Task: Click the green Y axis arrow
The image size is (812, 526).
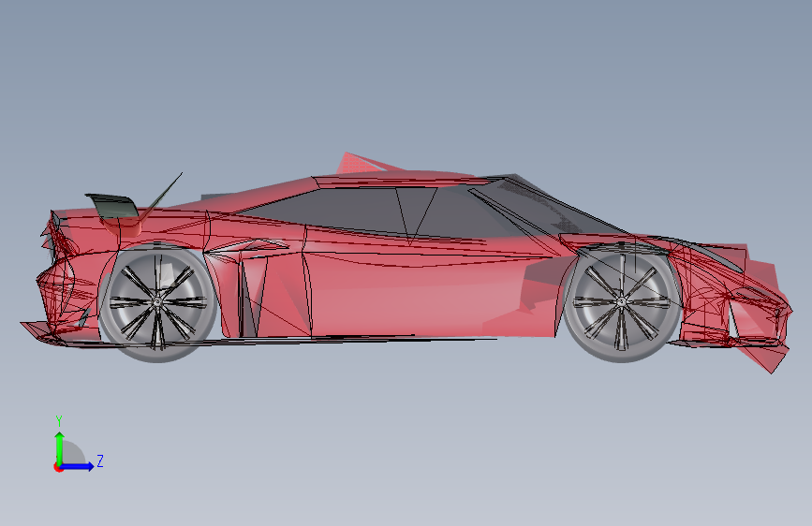Action: (x=60, y=447)
